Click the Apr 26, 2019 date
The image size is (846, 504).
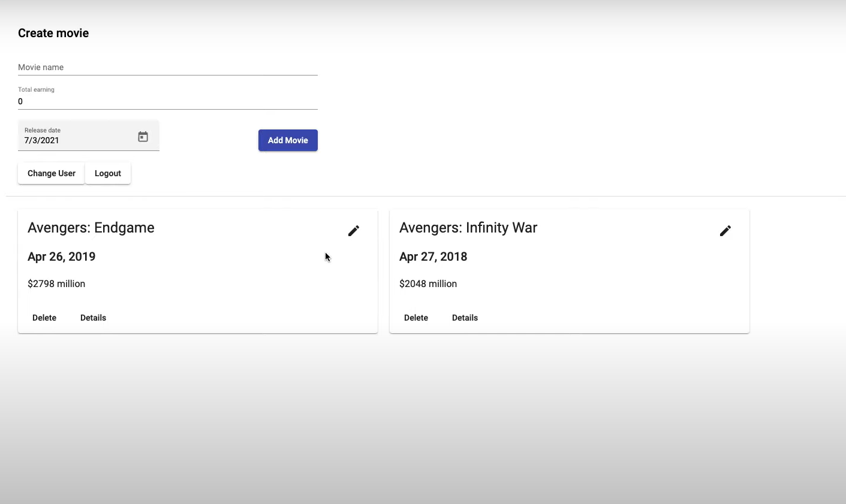click(62, 256)
